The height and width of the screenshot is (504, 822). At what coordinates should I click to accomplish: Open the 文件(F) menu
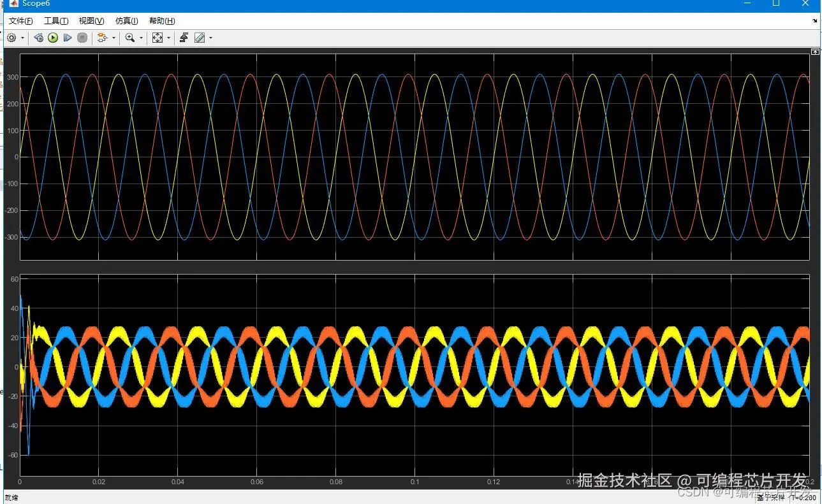pyautogui.click(x=20, y=21)
